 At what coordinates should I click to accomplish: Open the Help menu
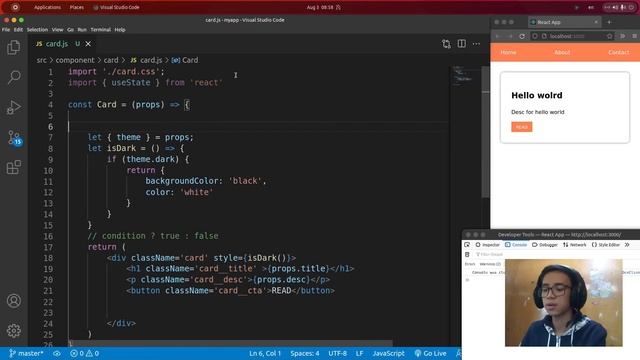pyautogui.click(x=120, y=30)
